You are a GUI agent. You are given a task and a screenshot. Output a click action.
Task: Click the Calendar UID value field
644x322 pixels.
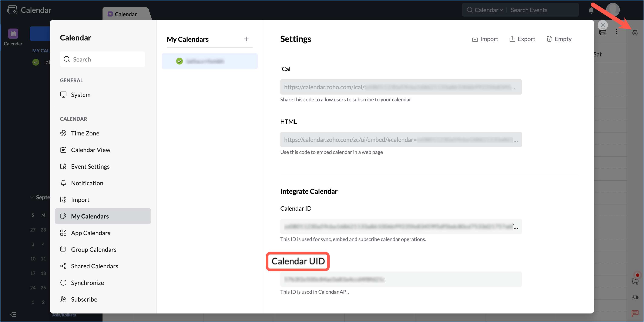[401, 279]
